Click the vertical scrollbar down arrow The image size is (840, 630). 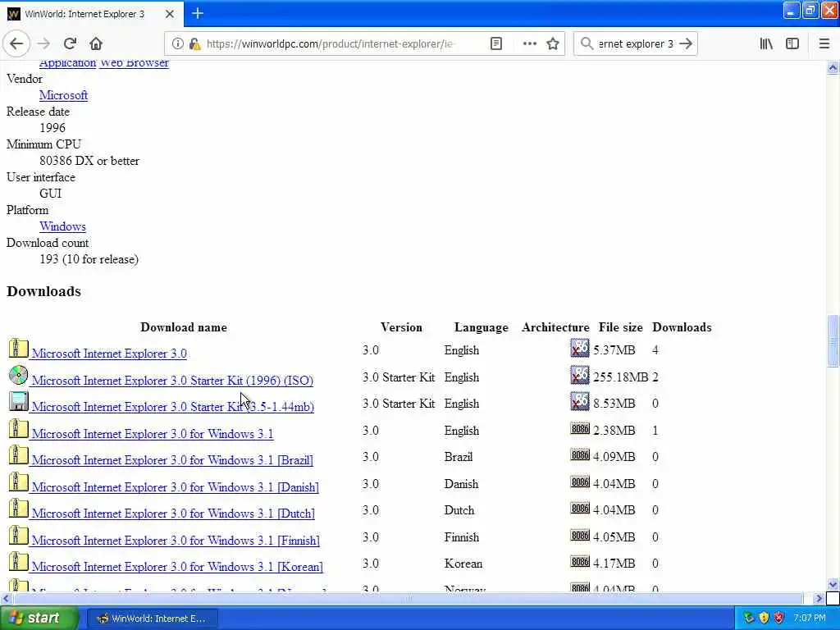tap(833, 584)
